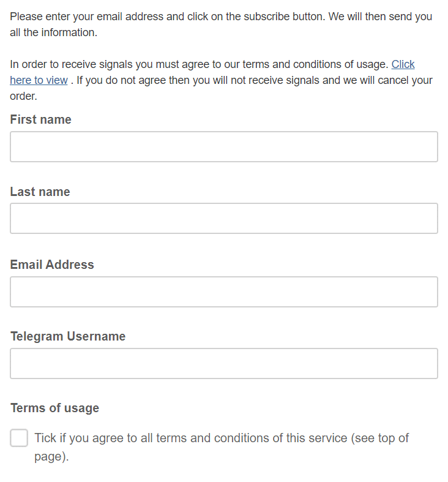Click the words 'subscribe button' in the intro
Image resolution: width=448 pixels, height=482 pixels.
tap(284, 17)
